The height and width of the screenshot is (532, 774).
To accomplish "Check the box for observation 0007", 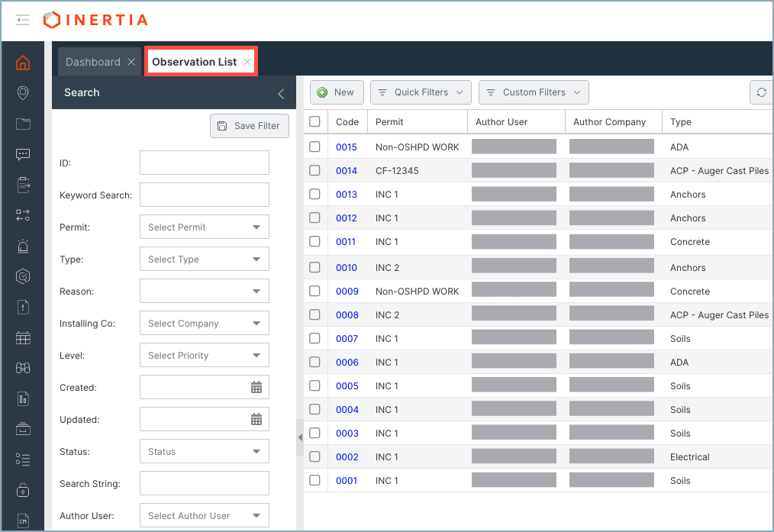I will pyautogui.click(x=314, y=338).
